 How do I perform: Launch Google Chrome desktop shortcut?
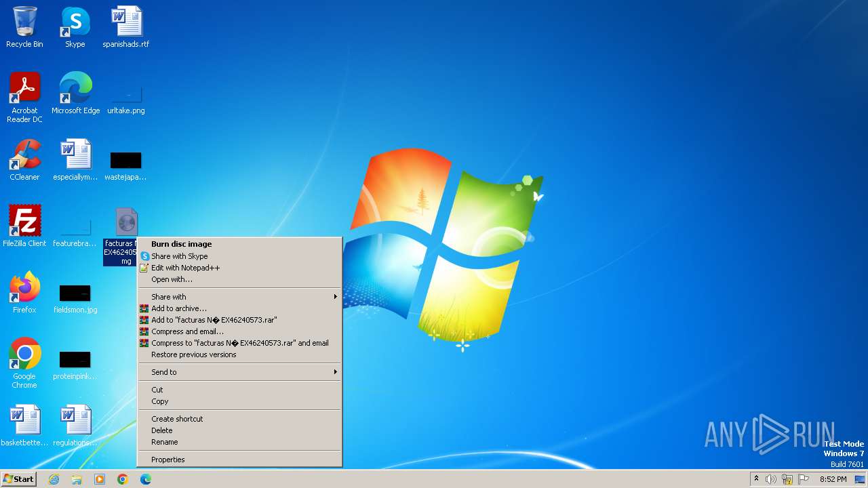(24, 363)
